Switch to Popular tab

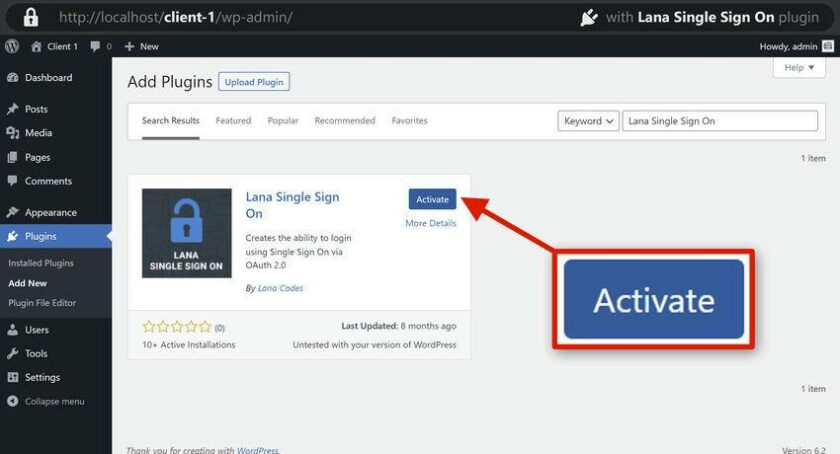click(283, 121)
